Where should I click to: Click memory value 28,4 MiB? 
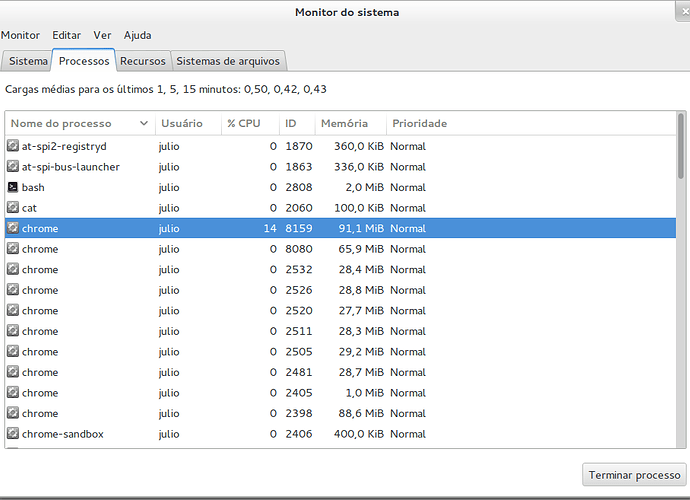361,269
